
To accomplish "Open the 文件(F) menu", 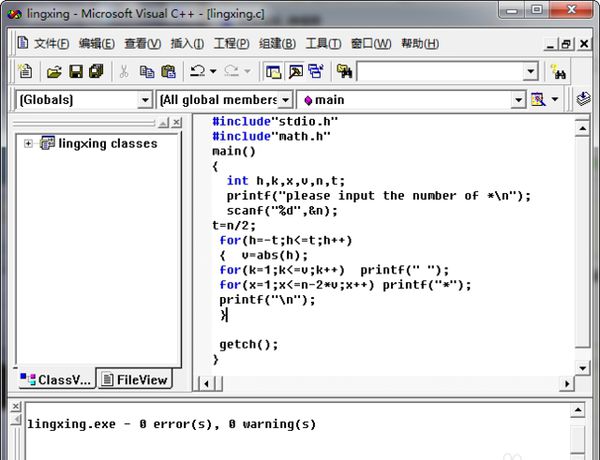I will [51, 44].
